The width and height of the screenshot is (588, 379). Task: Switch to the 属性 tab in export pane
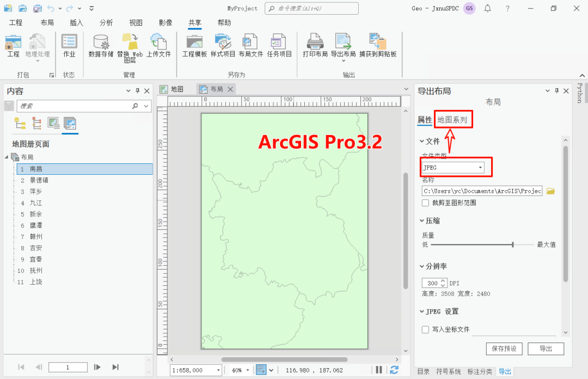(425, 120)
